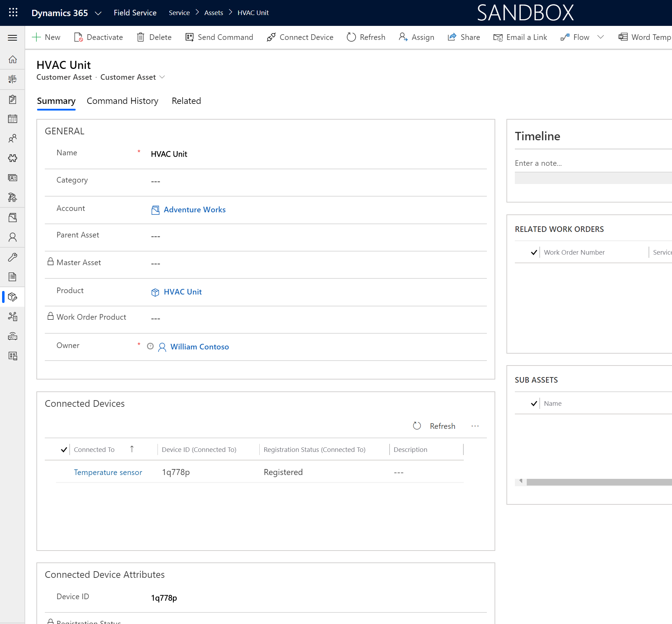This screenshot has height=624, width=672.
Task: Open the IoT hierarchy sidebar icon
Action: (x=13, y=317)
